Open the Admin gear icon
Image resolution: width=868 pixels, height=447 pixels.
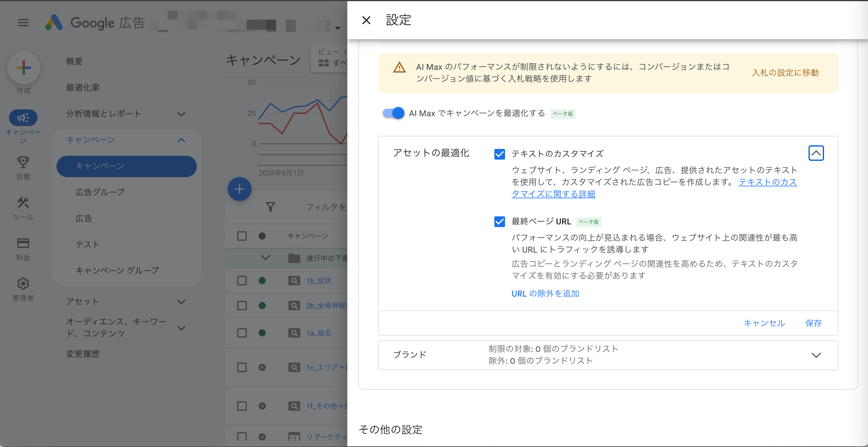click(23, 284)
